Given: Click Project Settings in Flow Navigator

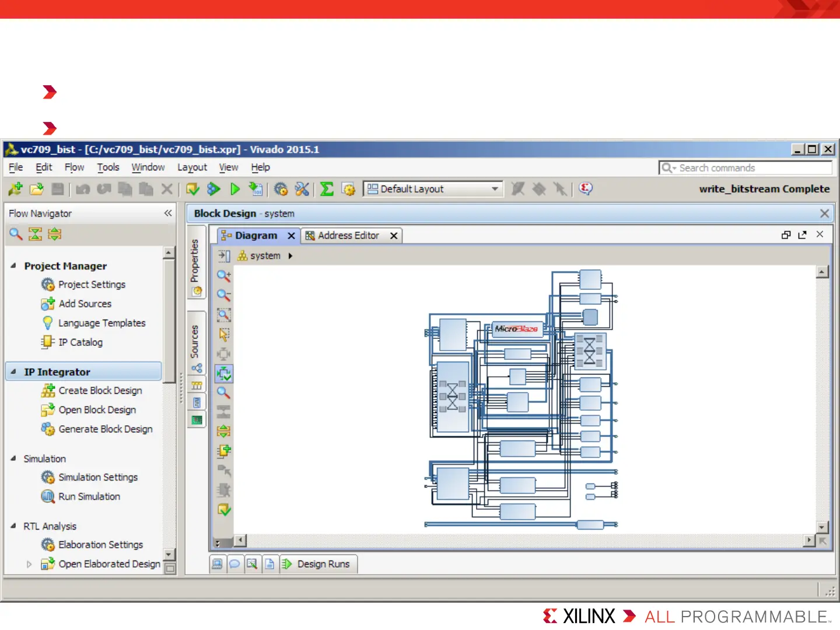Looking at the screenshot, I should coord(92,285).
